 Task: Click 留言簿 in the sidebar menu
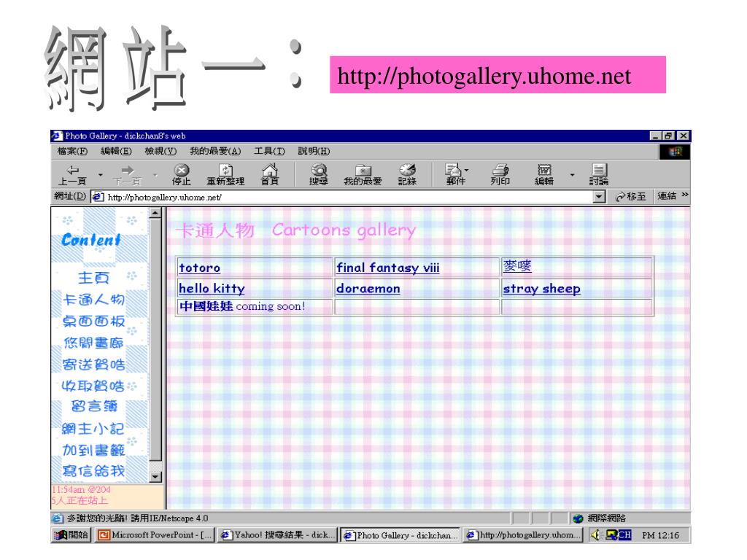click(x=94, y=407)
